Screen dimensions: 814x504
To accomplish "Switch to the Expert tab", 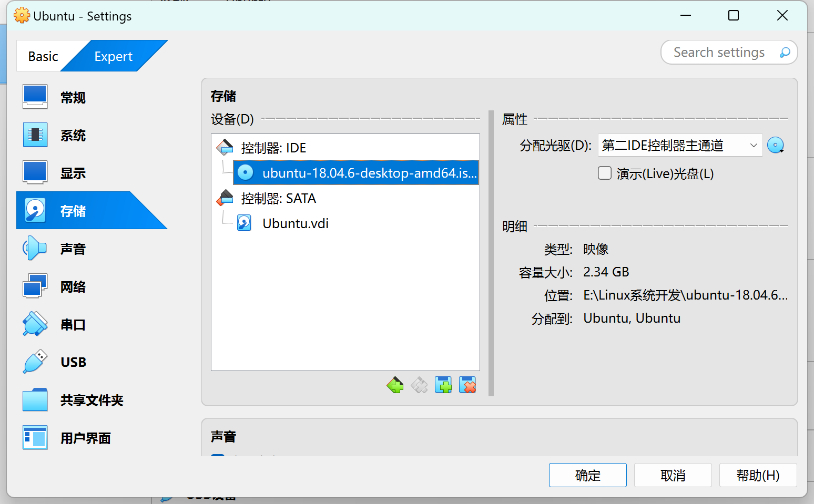I will click(113, 56).
